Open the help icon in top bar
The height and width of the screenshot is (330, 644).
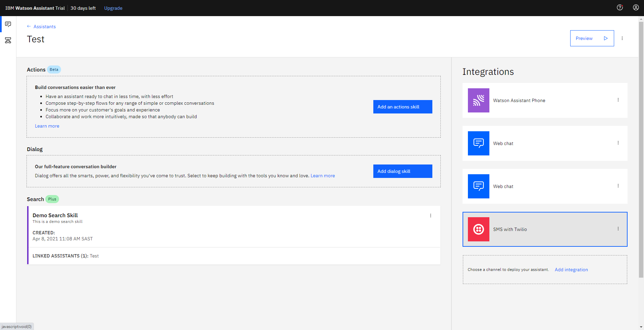tap(620, 8)
